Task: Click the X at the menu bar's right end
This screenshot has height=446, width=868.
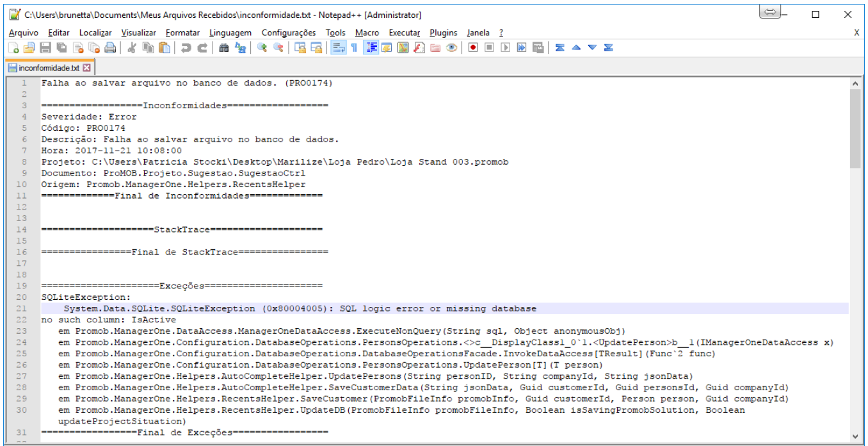Action: (x=857, y=33)
